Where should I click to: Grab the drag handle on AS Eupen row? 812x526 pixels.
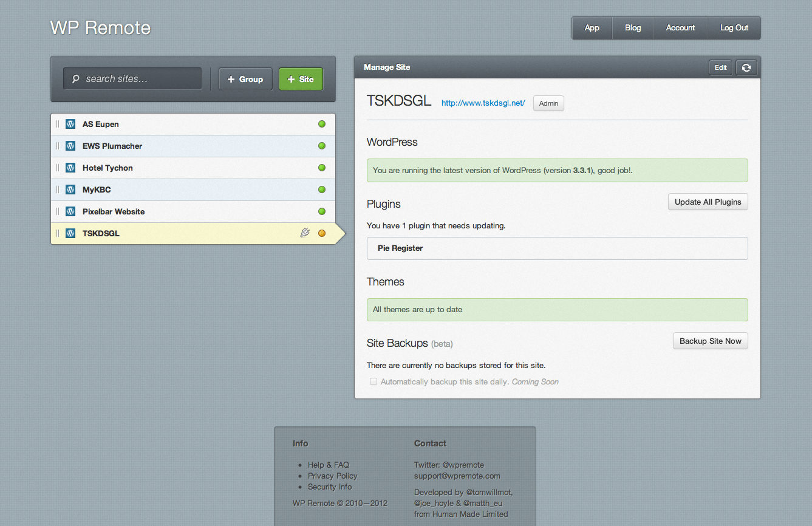[58, 124]
